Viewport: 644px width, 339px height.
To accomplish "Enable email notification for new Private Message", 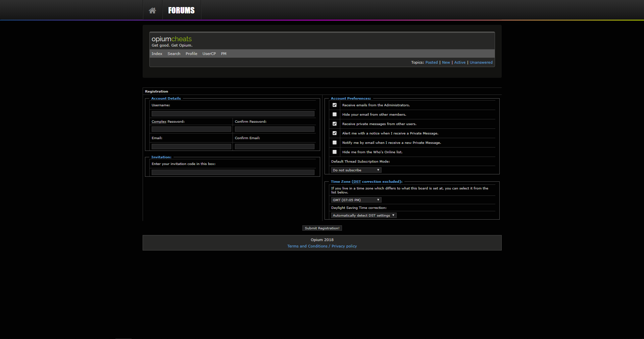I will click(335, 143).
